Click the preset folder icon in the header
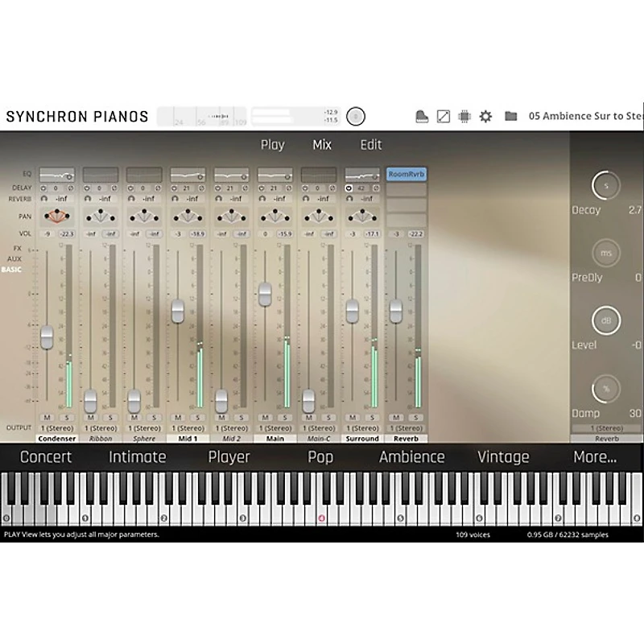This screenshot has height=644, width=644. click(510, 116)
